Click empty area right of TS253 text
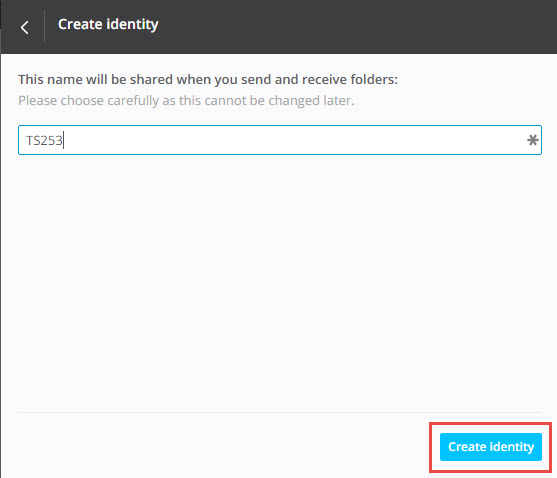Screen dimensions: 557x478 point(291,140)
